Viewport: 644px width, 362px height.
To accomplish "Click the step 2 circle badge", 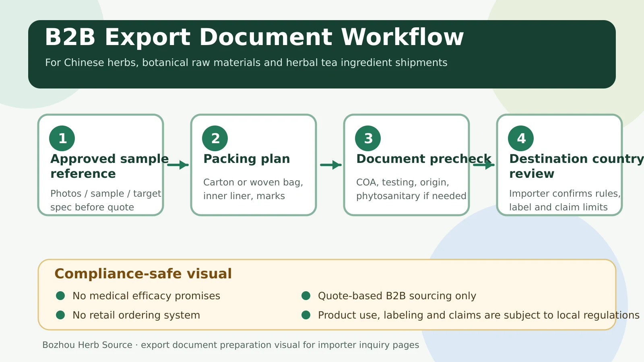I will (x=215, y=138).
